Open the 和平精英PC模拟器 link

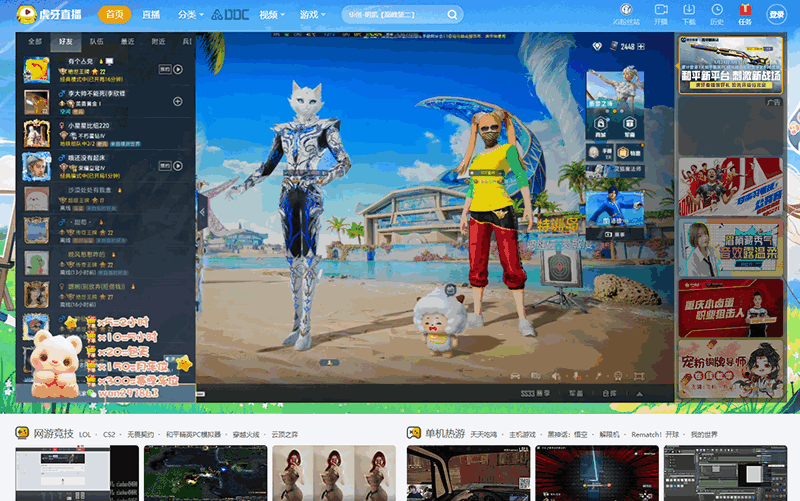click(x=193, y=435)
